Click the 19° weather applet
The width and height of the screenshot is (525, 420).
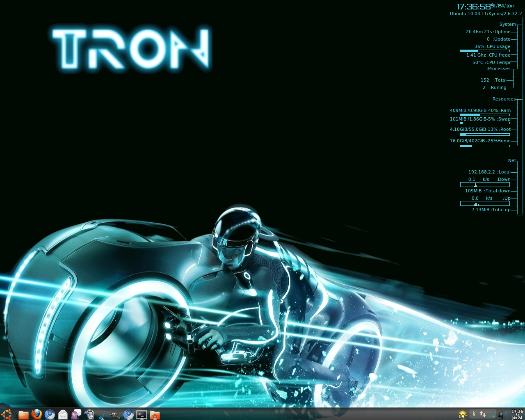(463, 415)
